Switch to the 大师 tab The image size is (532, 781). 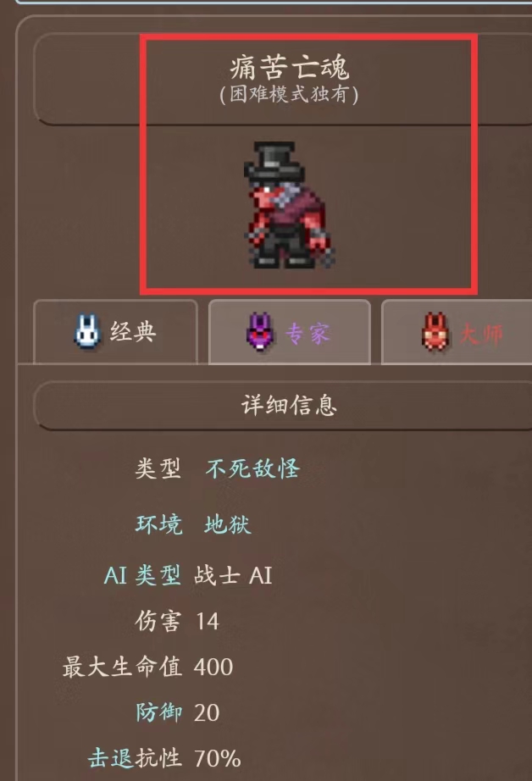click(x=457, y=332)
